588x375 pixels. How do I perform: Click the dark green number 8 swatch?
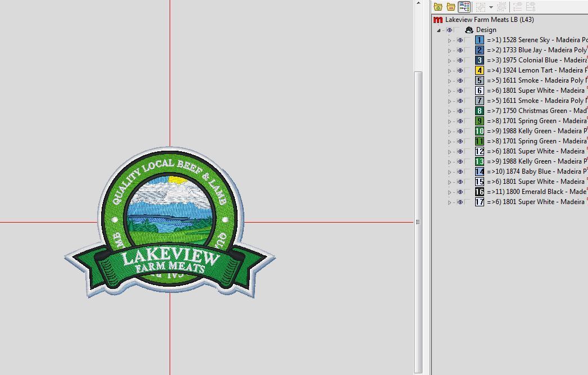(479, 111)
